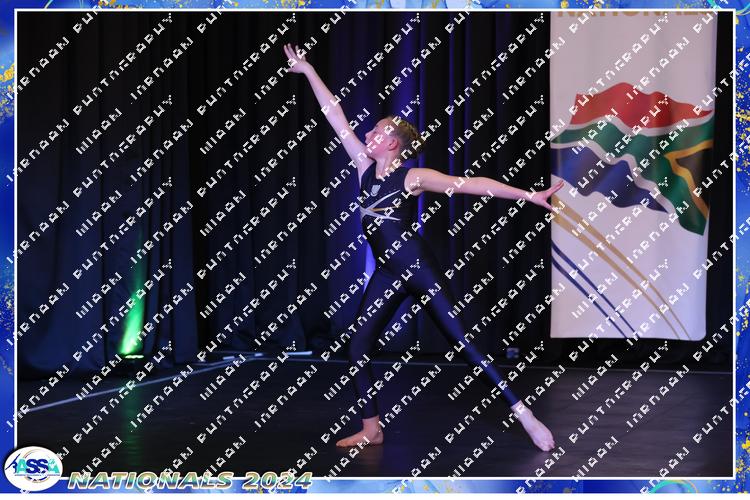Image resolution: width=750 pixels, height=500 pixels.
Task: Click the "NATIONALS 2024" caption text
Action: point(190,480)
